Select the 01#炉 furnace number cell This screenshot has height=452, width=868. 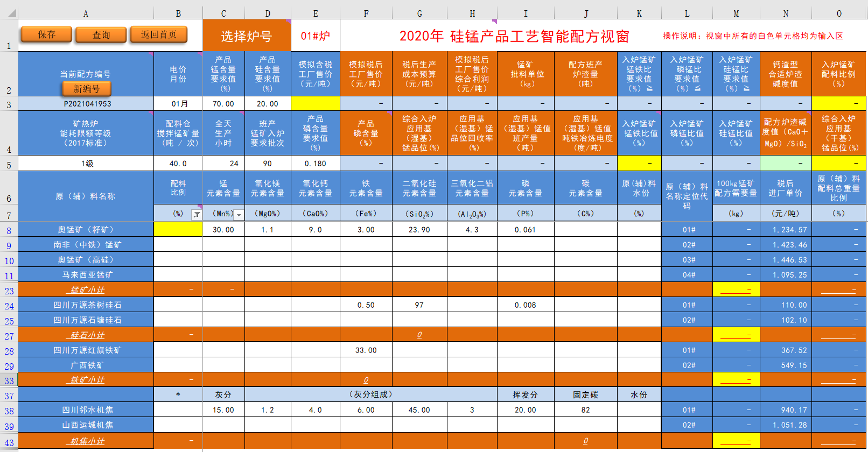coord(315,36)
